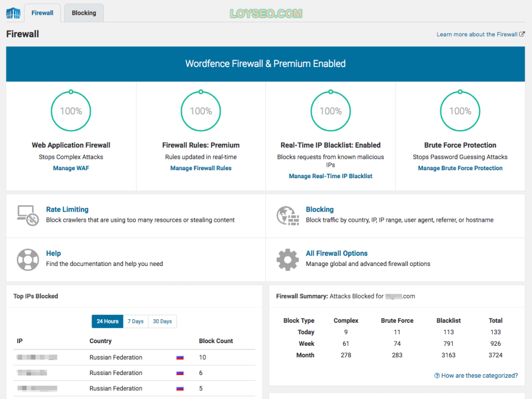Screen dimensions: 532x399
Task: Open the All Firewall Options link
Action: (x=337, y=253)
